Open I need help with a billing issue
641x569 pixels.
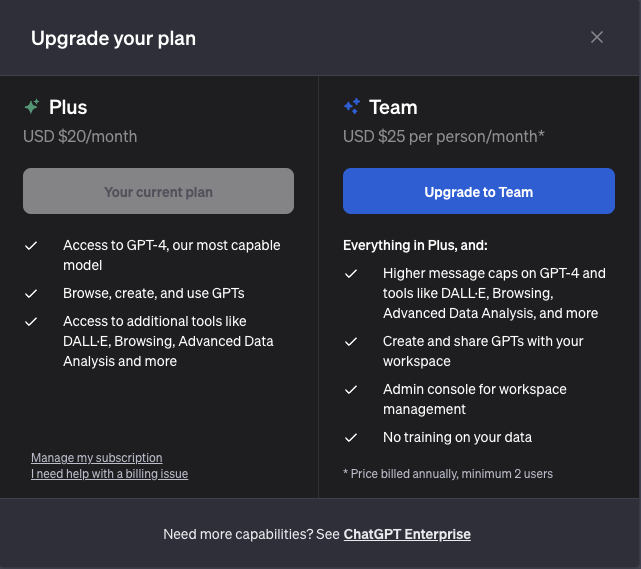click(x=110, y=474)
